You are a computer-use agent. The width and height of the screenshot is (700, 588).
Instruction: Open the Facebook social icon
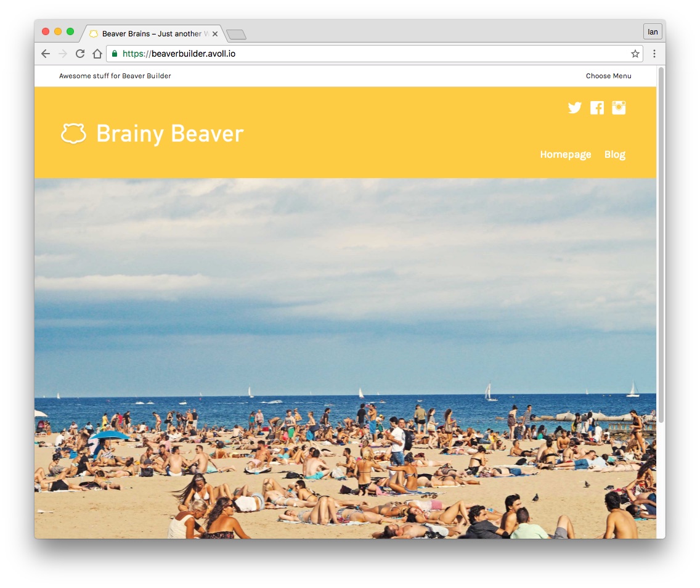click(597, 108)
